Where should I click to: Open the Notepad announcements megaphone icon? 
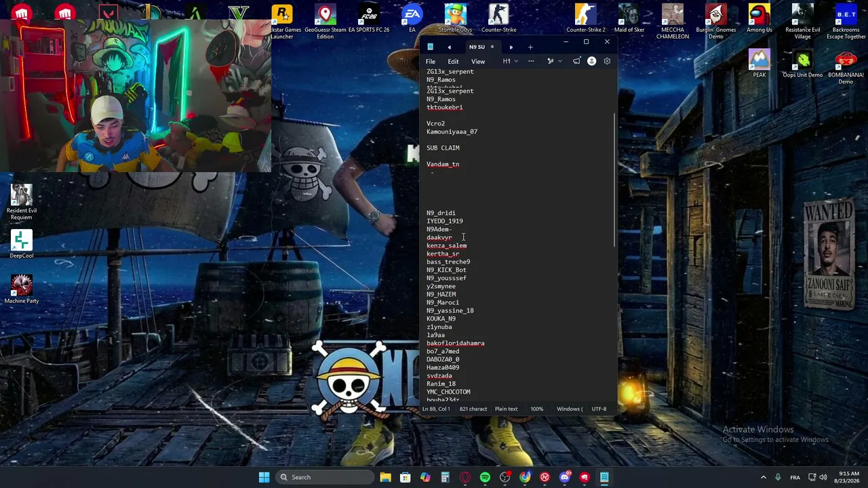tap(576, 61)
